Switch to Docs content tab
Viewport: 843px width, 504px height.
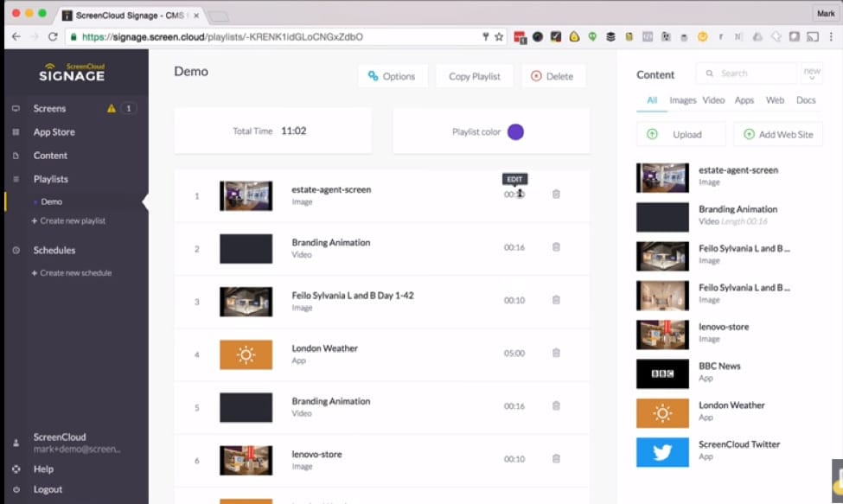(x=806, y=100)
